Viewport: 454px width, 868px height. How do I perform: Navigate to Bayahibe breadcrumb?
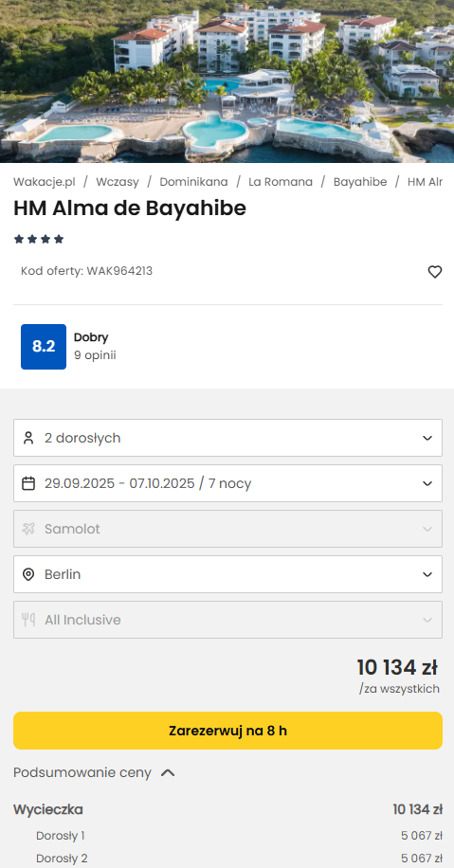360,182
